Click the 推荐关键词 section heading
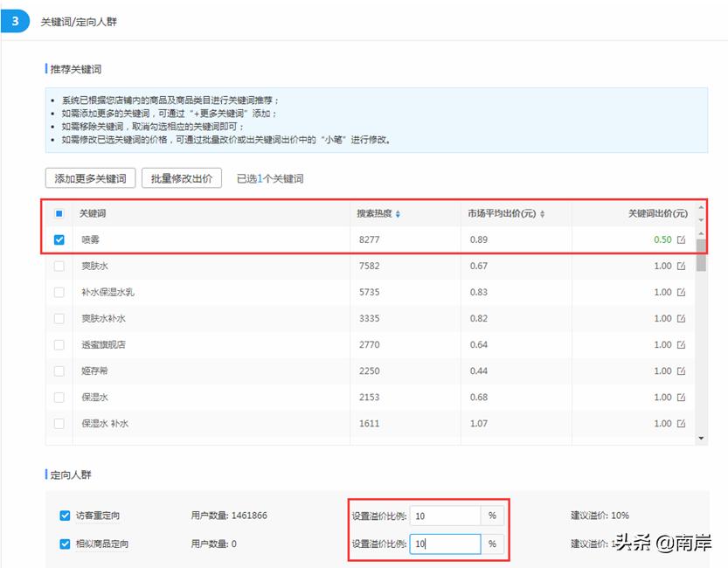 tap(76, 69)
